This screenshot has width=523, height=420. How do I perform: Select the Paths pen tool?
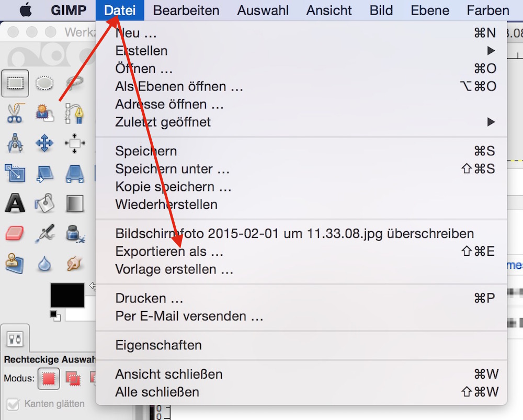74,113
